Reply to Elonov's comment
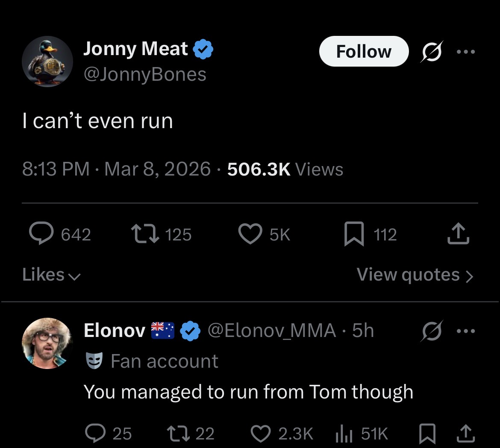500x448 pixels. pos(95,434)
